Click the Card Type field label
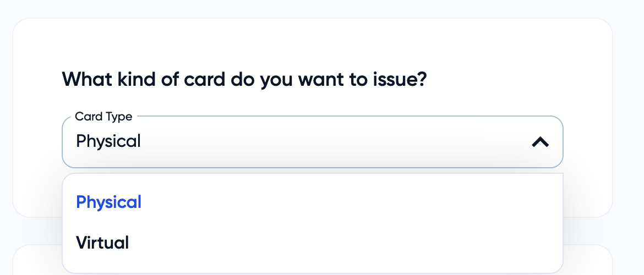644x275 pixels. pos(103,117)
